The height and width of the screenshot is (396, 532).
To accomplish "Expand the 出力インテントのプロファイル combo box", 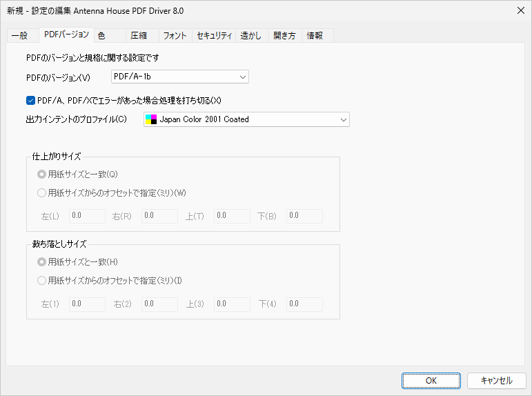I will point(246,119).
